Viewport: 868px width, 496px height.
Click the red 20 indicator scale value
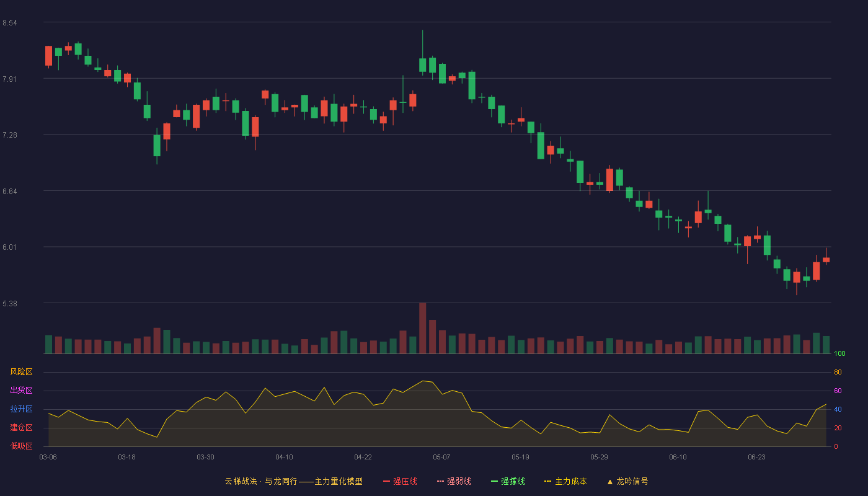point(838,428)
